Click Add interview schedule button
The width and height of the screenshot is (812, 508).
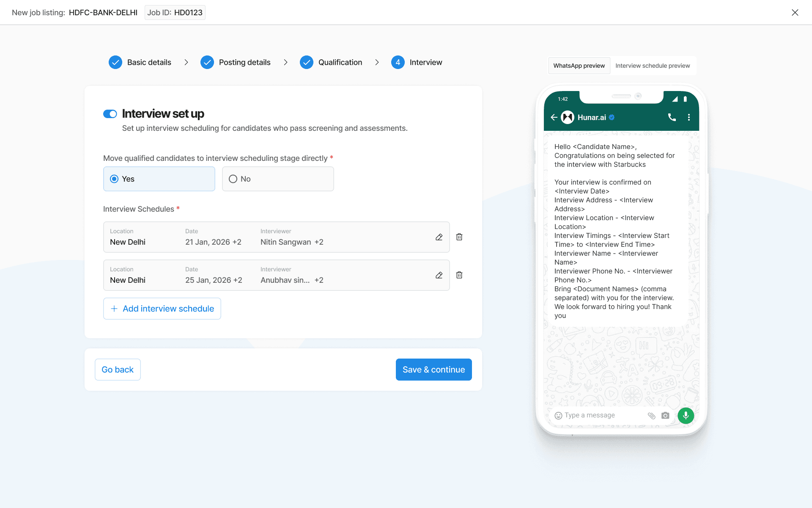tap(162, 309)
